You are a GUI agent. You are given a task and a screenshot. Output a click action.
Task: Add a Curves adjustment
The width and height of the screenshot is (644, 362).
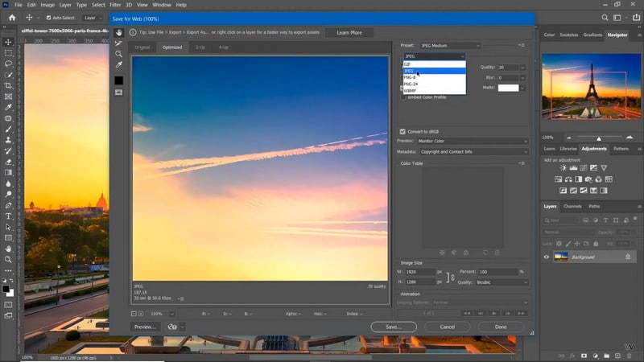(x=583, y=168)
